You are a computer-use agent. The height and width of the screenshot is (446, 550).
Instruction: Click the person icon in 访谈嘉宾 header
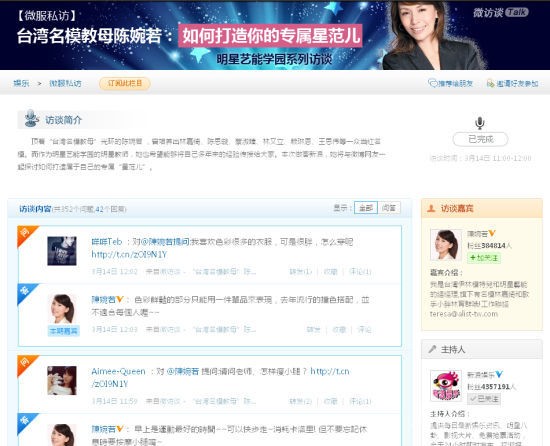click(431, 208)
